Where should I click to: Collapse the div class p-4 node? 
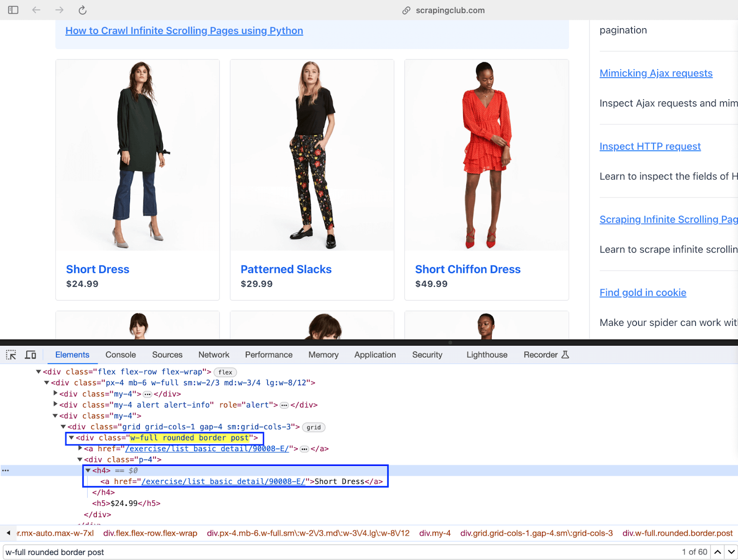pyautogui.click(x=80, y=460)
